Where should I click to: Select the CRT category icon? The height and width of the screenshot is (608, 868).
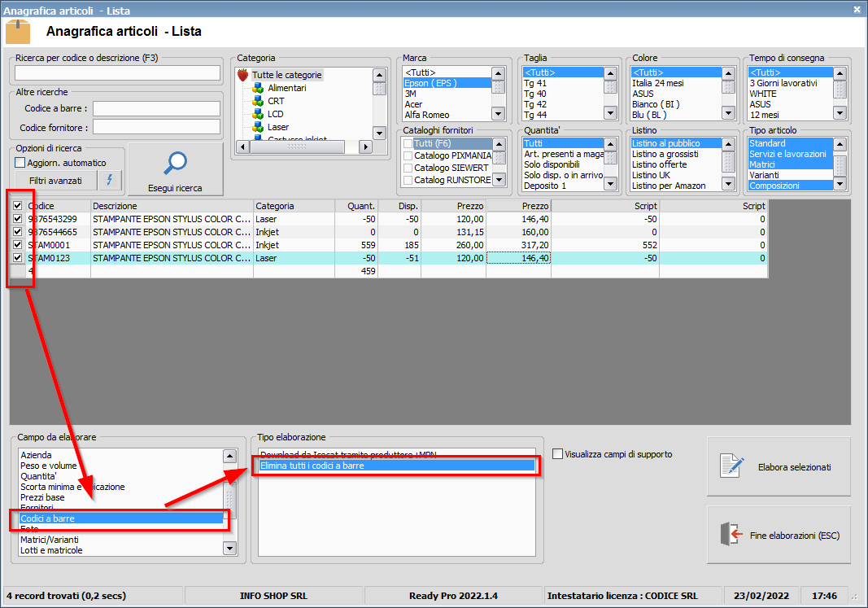click(257, 101)
